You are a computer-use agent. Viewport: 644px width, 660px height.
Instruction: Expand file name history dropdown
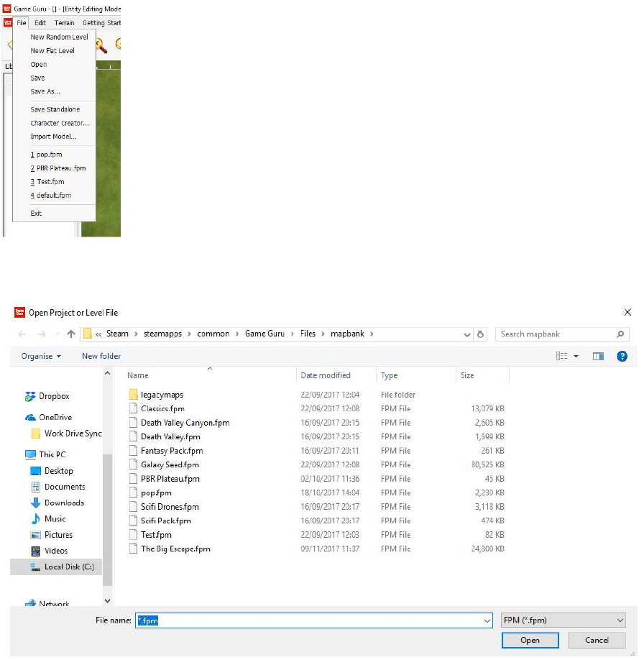point(487,620)
